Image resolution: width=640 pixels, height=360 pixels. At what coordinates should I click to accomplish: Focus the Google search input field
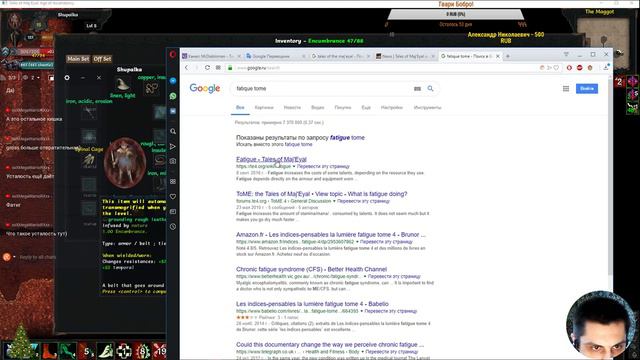point(322,89)
